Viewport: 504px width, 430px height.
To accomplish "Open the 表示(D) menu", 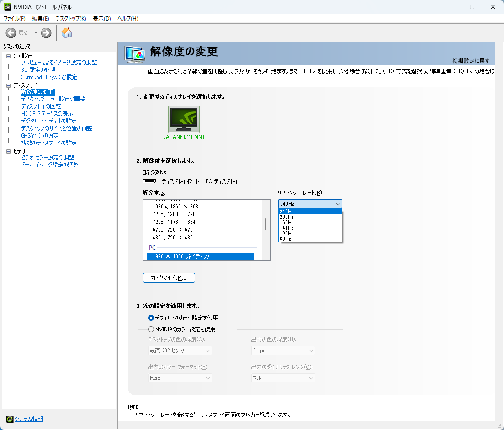I will point(101,19).
